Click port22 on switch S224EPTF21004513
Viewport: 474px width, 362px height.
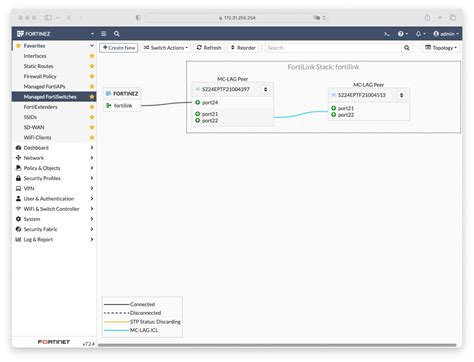click(343, 115)
